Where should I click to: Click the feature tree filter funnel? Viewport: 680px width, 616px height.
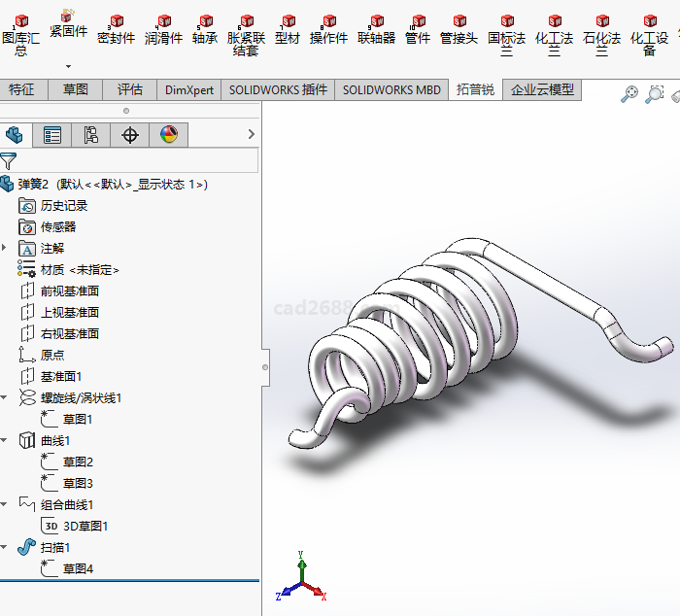(x=9, y=161)
